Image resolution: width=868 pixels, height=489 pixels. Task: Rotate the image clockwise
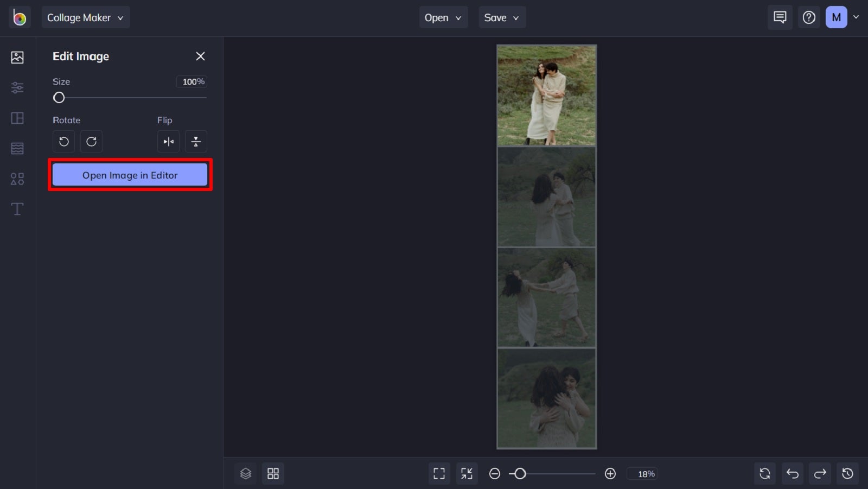(x=91, y=141)
